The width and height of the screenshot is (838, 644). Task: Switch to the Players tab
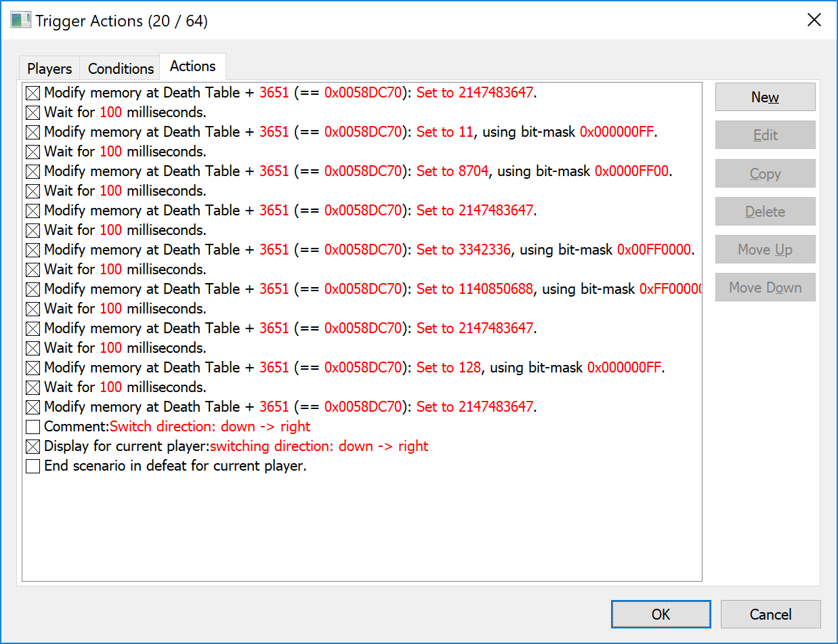pos(49,69)
